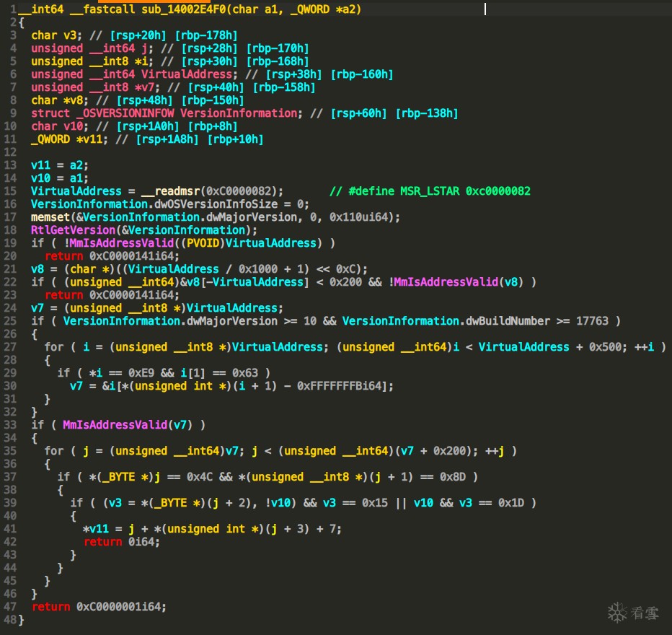Click the 0xE9 opcode constant
Image resolution: width=672 pixels, height=635 pixels.
[141, 372]
